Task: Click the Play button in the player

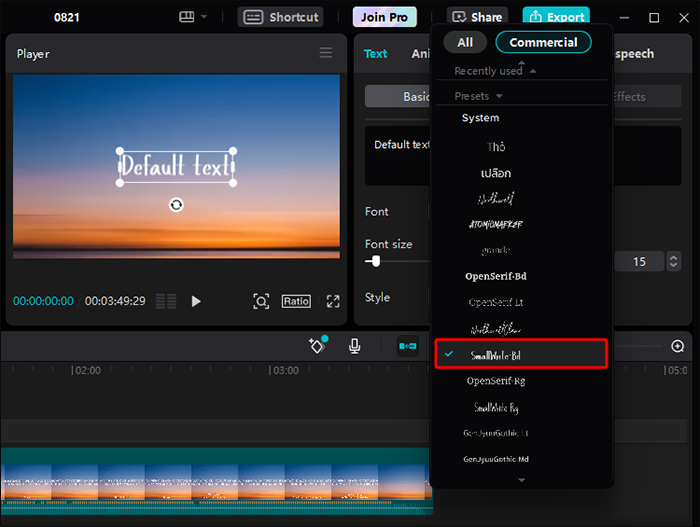Action: [x=196, y=301]
